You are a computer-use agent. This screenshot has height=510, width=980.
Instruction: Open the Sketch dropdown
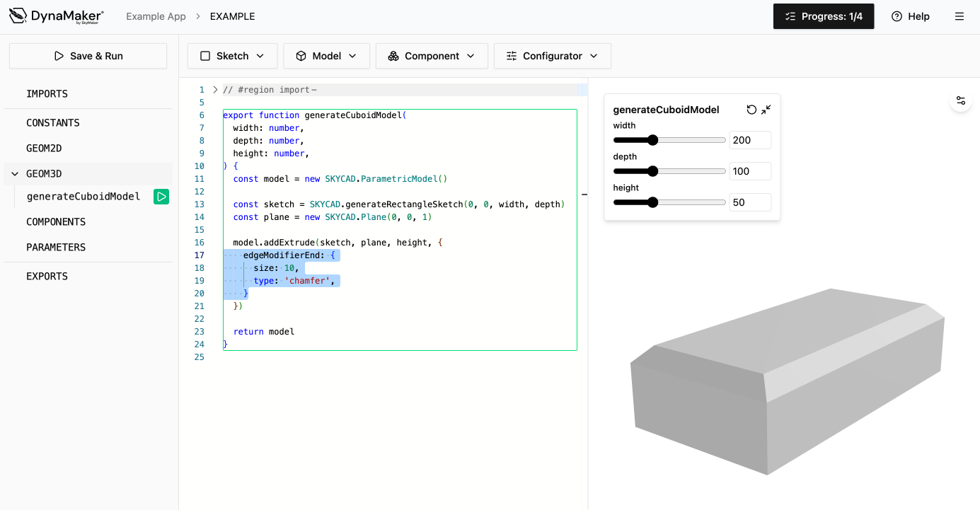pyautogui.click(x=232, y=56)
